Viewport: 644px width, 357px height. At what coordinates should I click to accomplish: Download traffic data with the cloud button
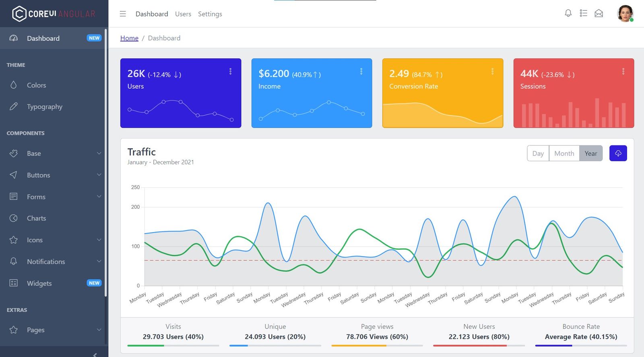coord(618,153)
